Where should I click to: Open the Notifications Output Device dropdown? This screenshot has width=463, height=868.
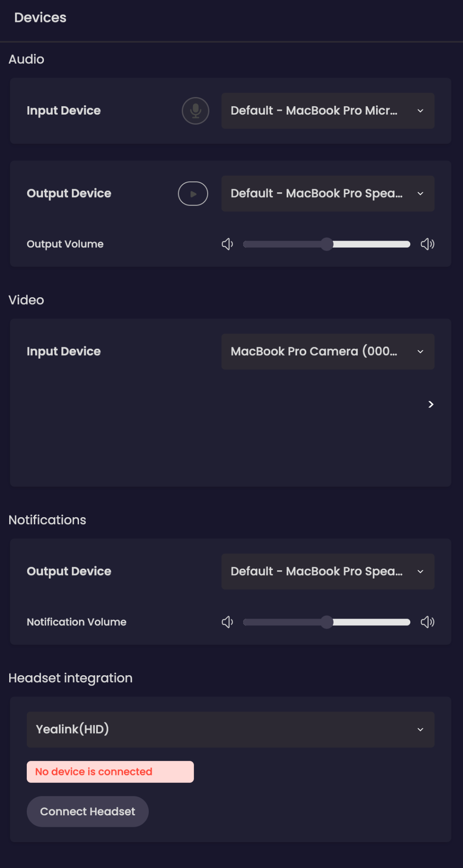coord(327,572)
